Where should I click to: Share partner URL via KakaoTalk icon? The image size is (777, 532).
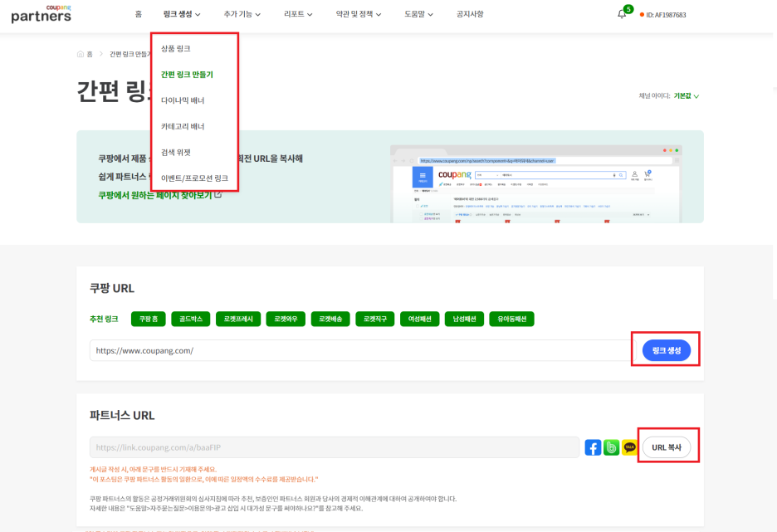(629, 447)
